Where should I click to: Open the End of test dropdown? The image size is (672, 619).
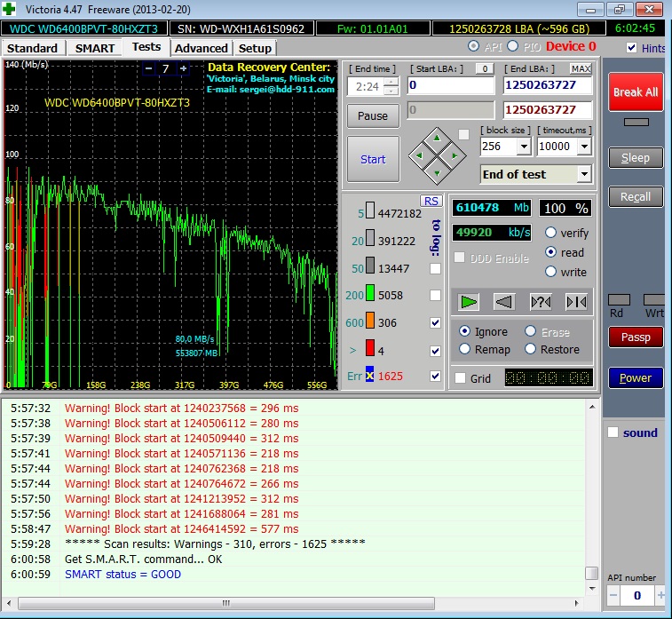tap(583, 174)
